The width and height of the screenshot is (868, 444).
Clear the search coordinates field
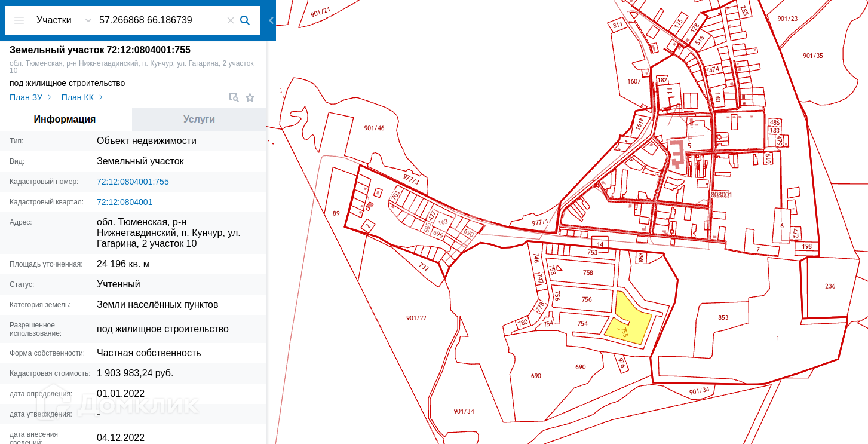[231, 20]
